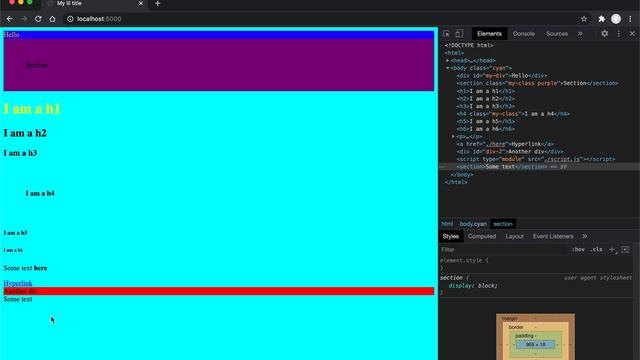Click the ./script.js src link

562,159
